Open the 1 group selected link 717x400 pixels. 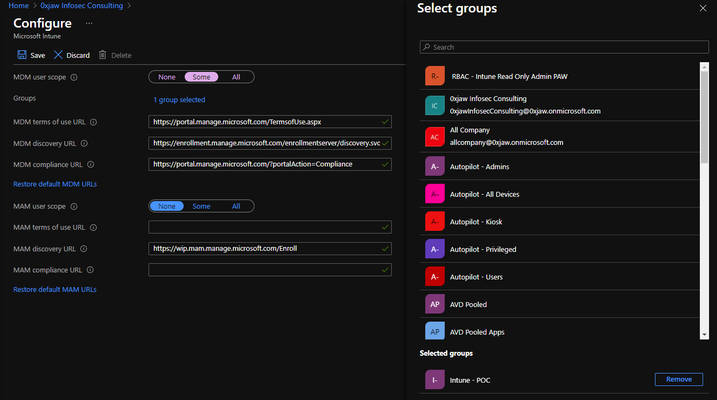tap(179, 100)
